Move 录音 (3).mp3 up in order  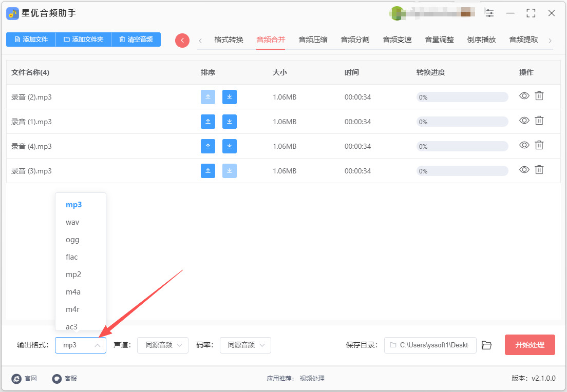click(x=207, y=171)
